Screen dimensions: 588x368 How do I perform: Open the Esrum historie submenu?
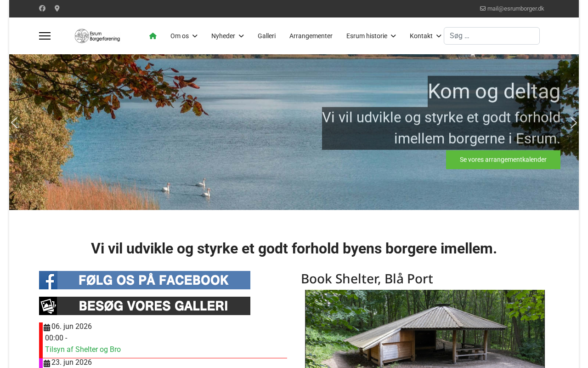point(371,36)
